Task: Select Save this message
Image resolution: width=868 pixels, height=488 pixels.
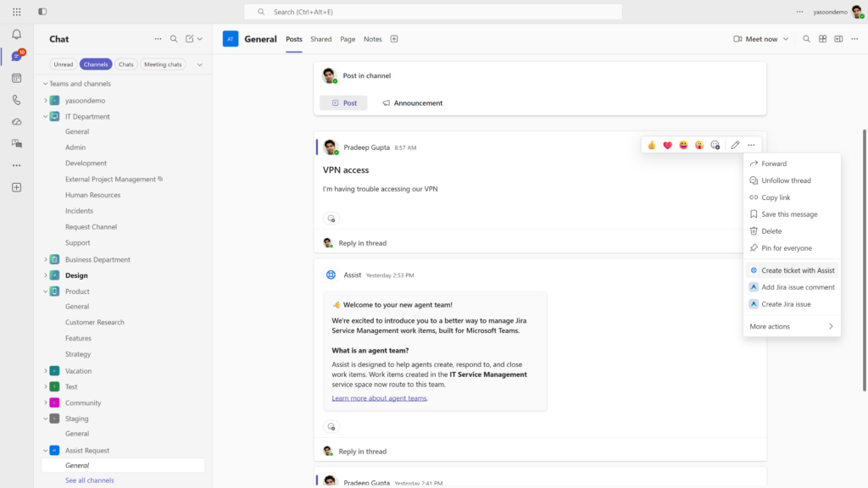Action: tap(792, 214)
